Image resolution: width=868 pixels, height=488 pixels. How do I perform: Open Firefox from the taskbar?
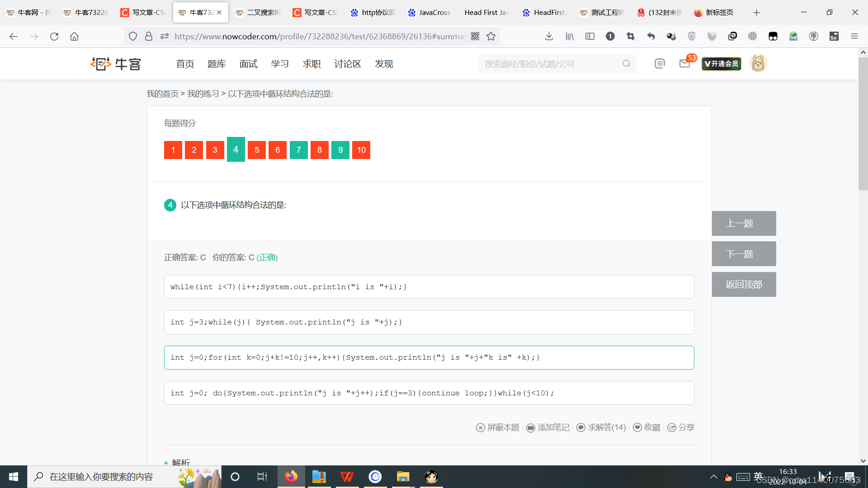(x=291, y=477)
